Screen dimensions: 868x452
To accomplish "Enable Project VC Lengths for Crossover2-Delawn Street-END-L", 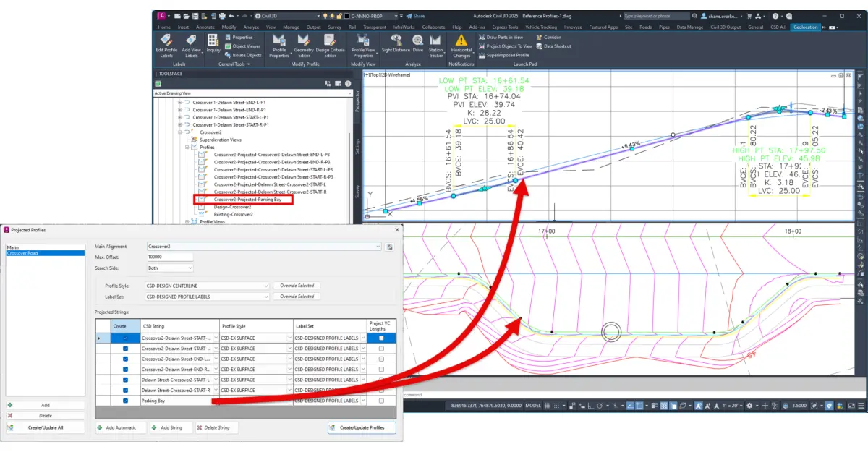I will point(381,359).
